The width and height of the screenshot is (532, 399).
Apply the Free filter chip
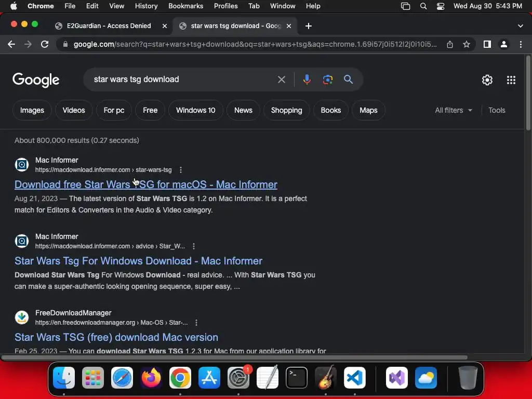click(150, 110)
